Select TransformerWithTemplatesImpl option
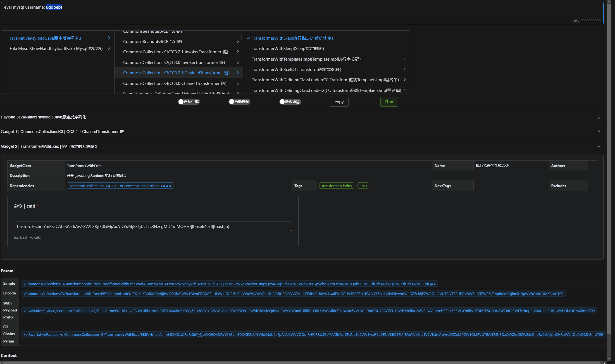The height and width of the screenshot is (364, 615). point(326,59)
